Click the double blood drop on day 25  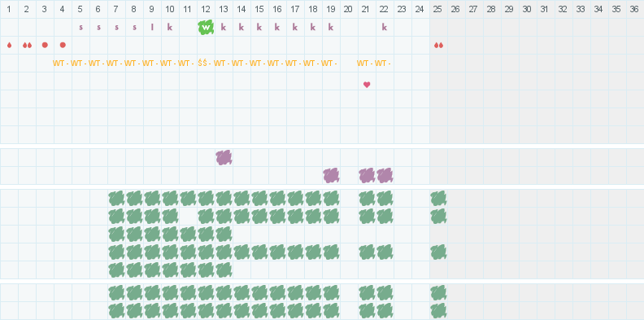coord(438,46)
